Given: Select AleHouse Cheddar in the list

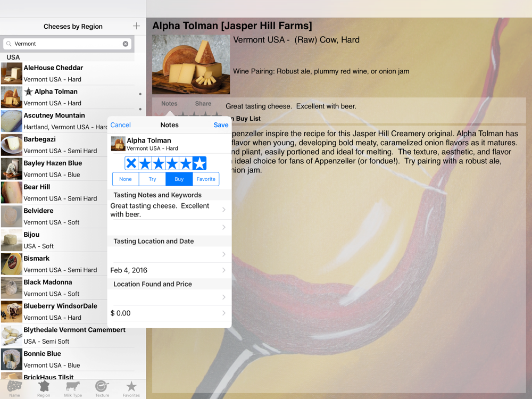Looking at the screenshot, I should tap(68, 73).
